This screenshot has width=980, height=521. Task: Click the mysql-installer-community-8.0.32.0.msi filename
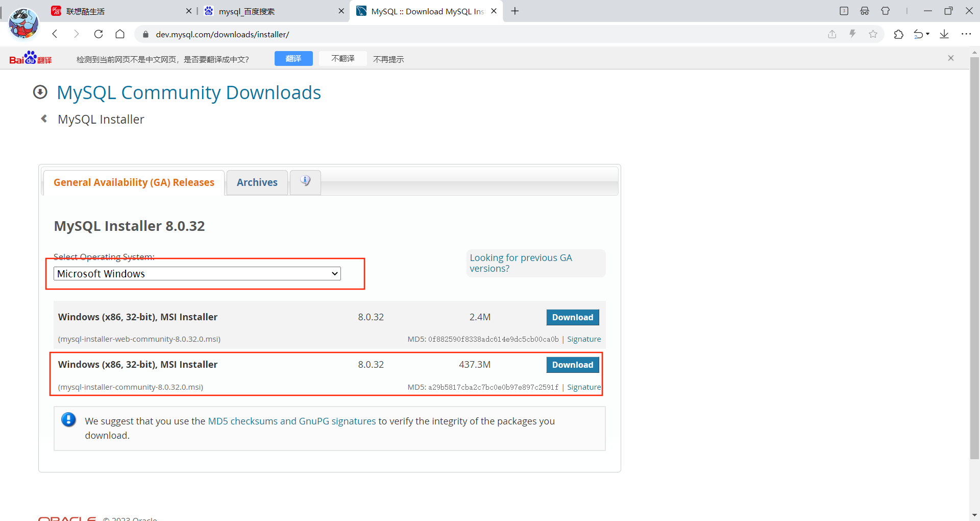click(x=131, y=387)
